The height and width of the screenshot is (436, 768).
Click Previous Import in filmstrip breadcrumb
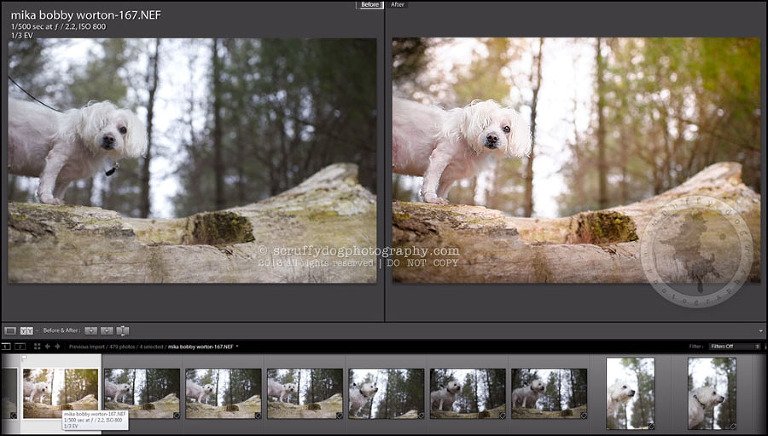coord(87,346)
